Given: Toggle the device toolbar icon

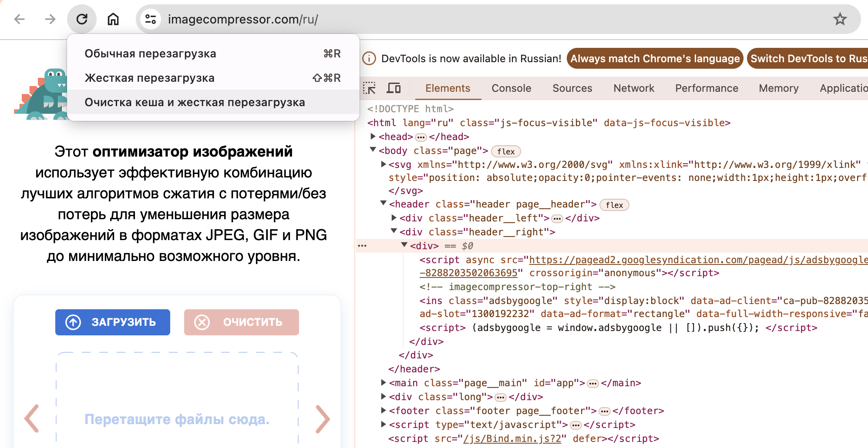Looking at the screenshot, I should (394, 88).
